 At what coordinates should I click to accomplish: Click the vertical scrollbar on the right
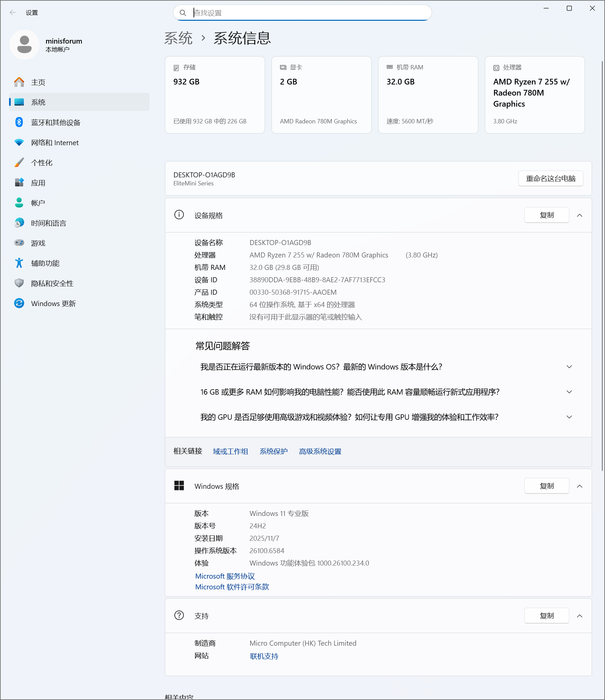tap(602, 266)
